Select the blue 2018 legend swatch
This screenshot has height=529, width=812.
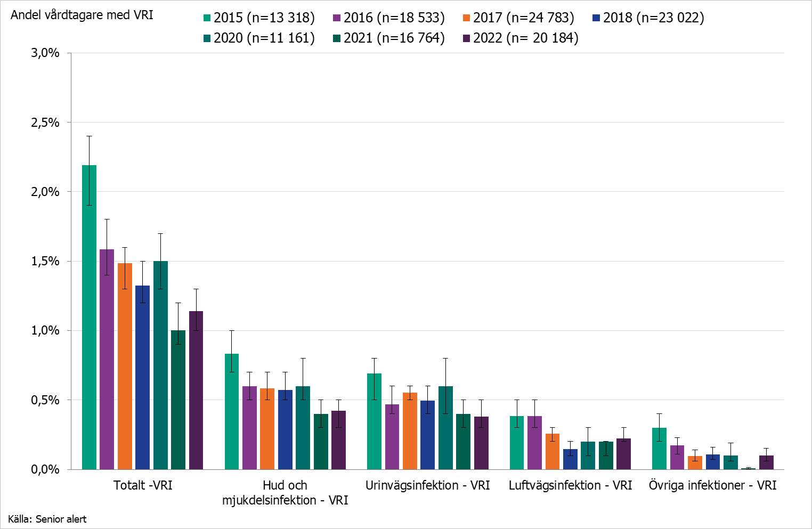[596, 18]
